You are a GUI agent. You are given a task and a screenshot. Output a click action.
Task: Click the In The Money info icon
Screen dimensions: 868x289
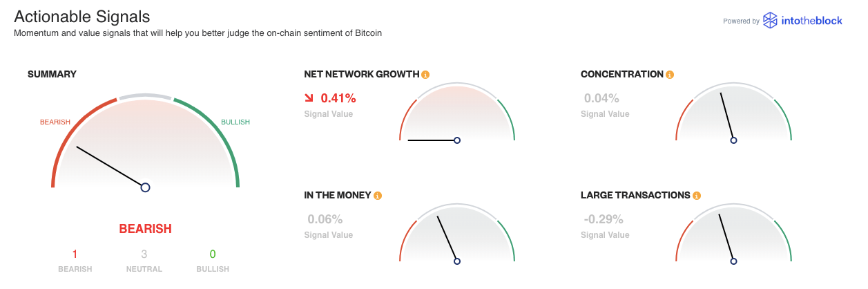(378, 196)
